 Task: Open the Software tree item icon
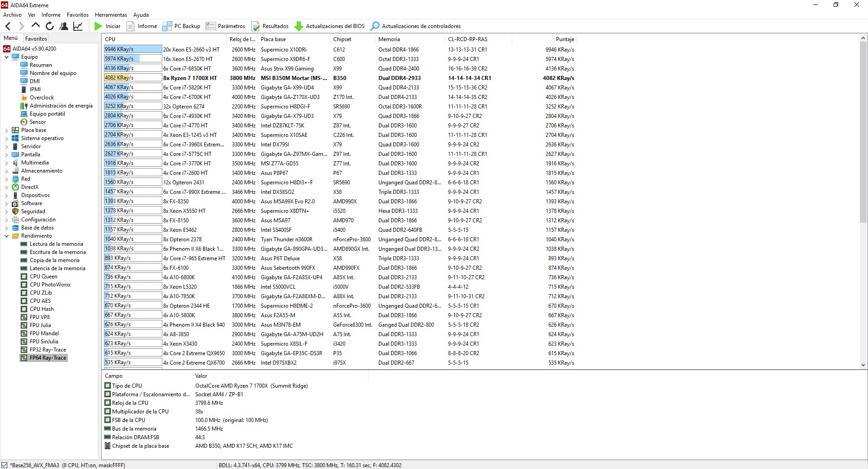15,203
